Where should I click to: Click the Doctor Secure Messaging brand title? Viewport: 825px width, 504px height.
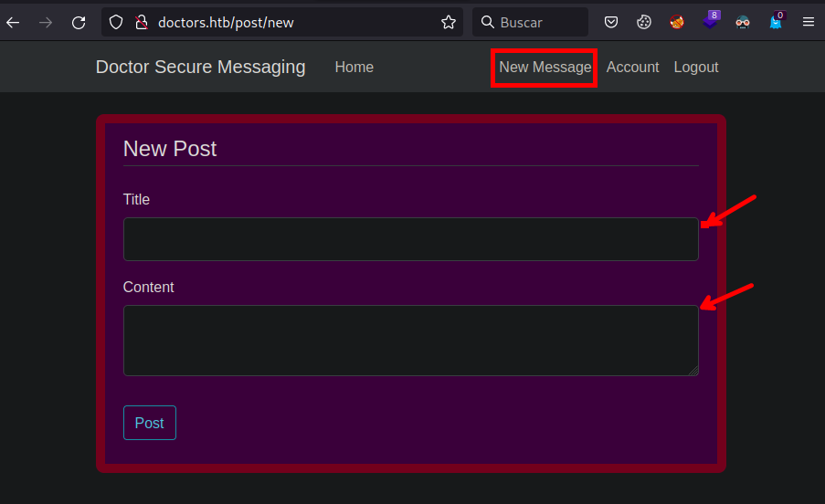(x=200, y=67)
